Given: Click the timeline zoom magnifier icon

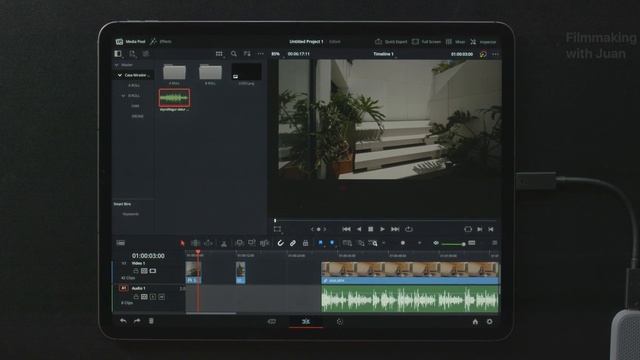Looking at the screenshot, I should pyautogui.click(x=373, y=243).
